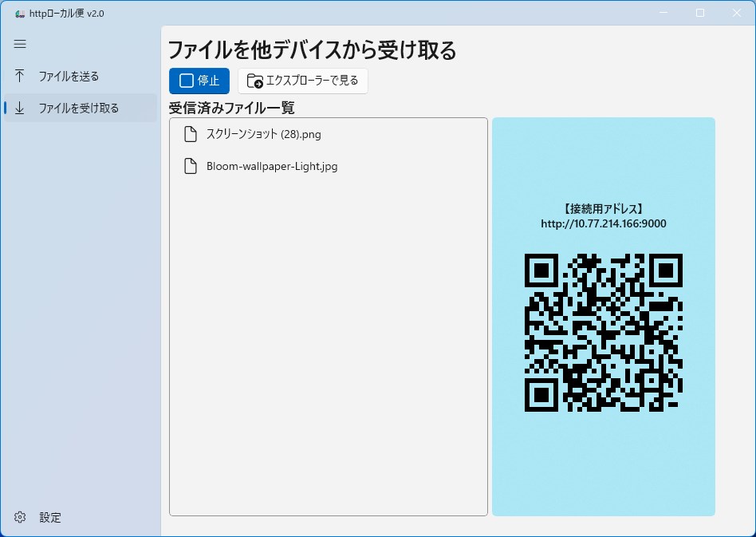Click the download arrow icon beside ファイルを受け取る
Viewport: 756px width, 537px height.
click(x=19, y=108)
